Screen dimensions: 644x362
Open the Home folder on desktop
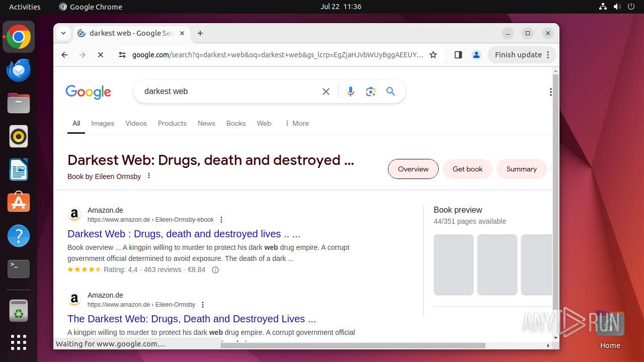click(x=610, y=330)
